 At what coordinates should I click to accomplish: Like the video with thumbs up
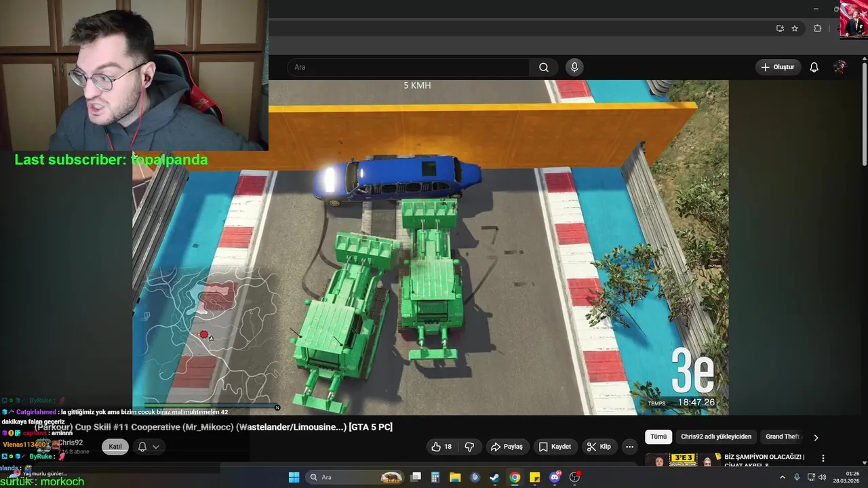point(442,447)
